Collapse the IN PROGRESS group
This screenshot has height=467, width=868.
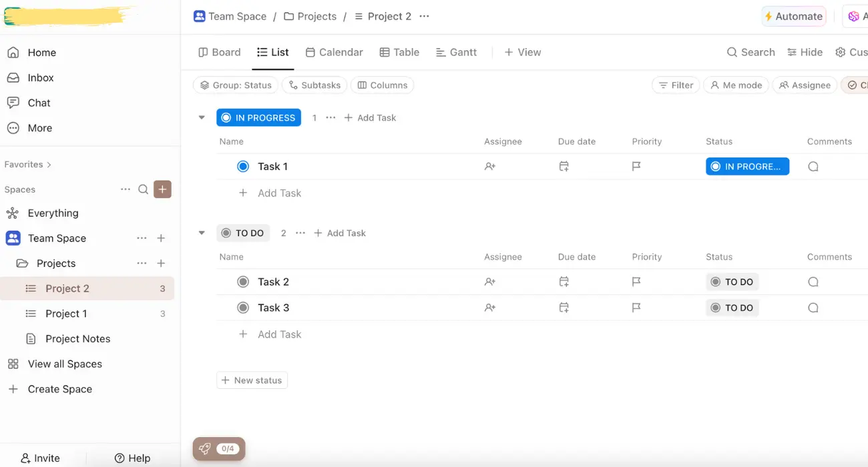(x=202, y=118)
